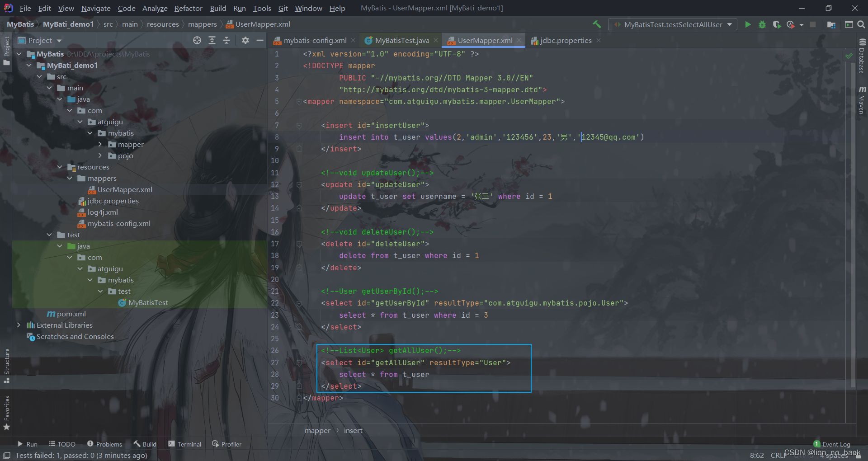Viewport: 868px width, 461px height.
Task: Open Project panel gear options
Action: click(245, 40)
